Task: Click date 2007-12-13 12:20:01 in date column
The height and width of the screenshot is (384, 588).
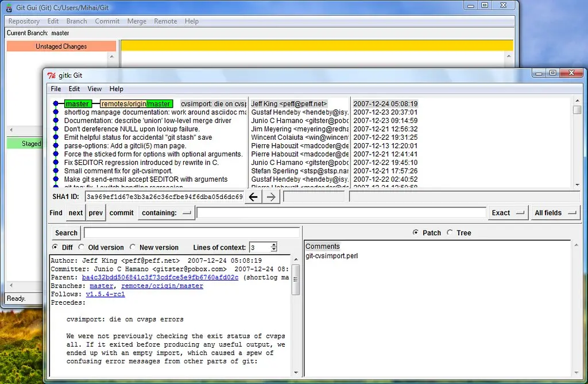Action: (x=385, y=145)
